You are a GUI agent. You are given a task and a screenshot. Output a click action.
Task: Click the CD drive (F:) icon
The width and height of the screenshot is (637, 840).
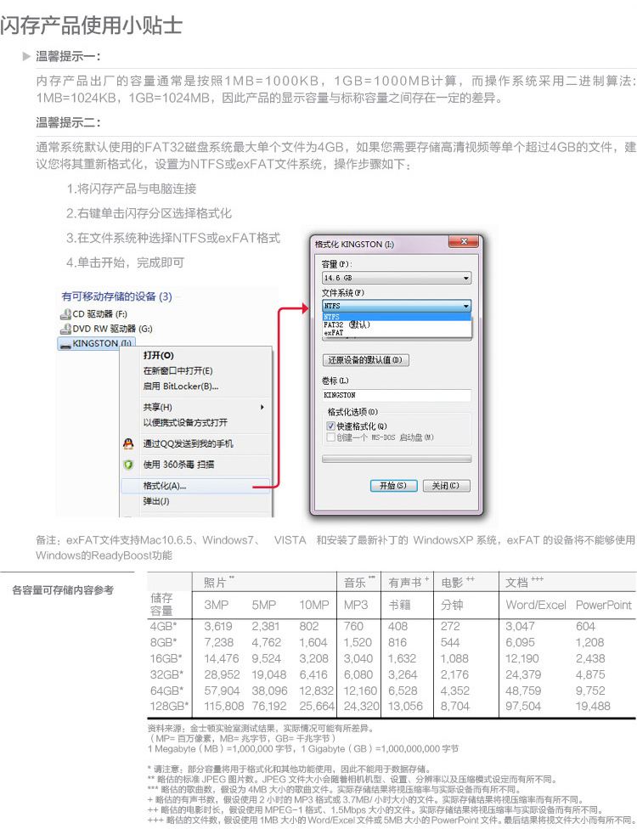pos(66,313)
